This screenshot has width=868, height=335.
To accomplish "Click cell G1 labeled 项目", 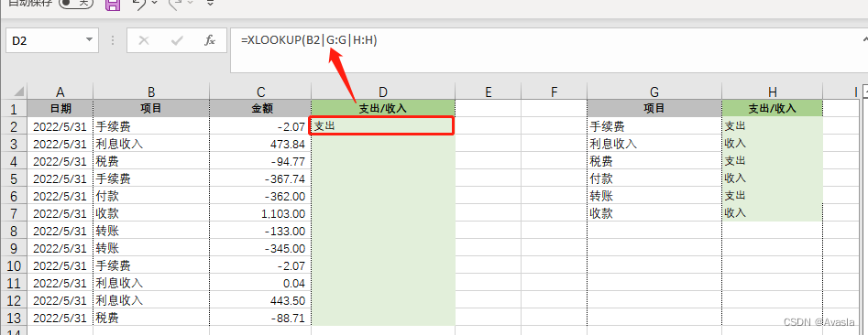I will [654, 108].
